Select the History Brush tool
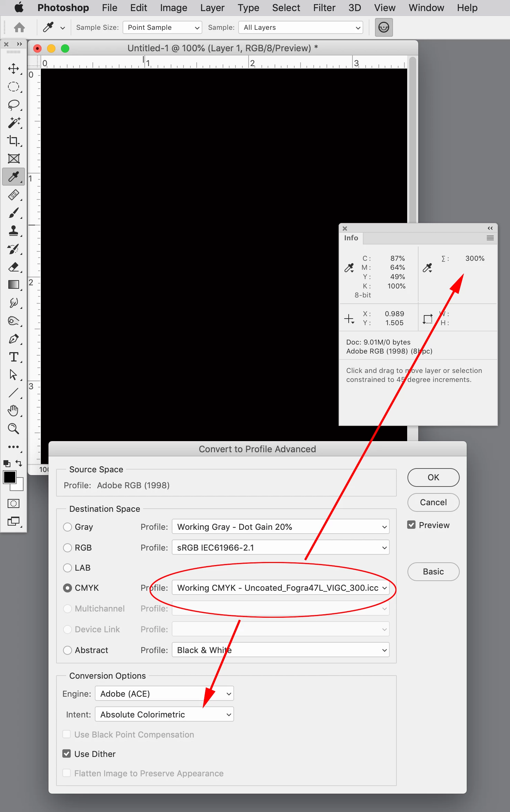The image size is (510, 812). pyautogui.click(x=14, y=249)
